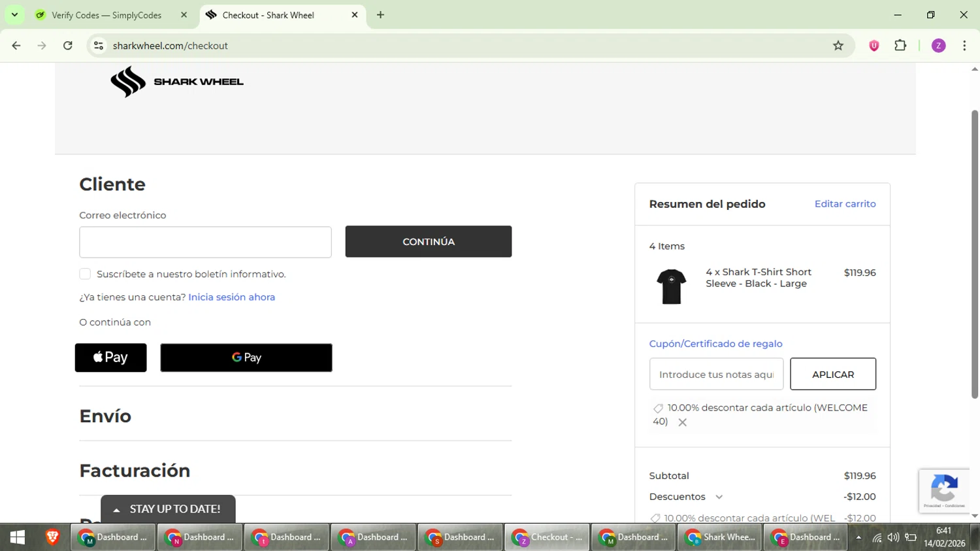Show hidden system tray icons
The height and width of the screenshot is (551, 980).
tap(858, 538)
